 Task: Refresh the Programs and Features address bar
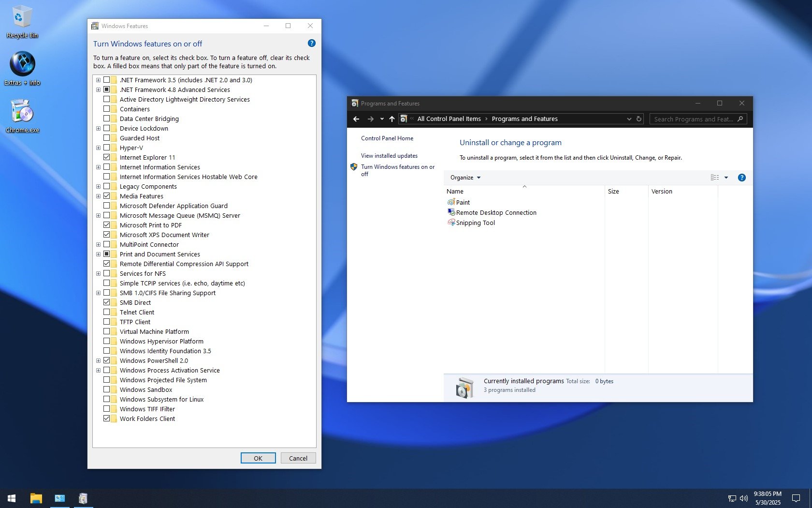tap(639, 119)
